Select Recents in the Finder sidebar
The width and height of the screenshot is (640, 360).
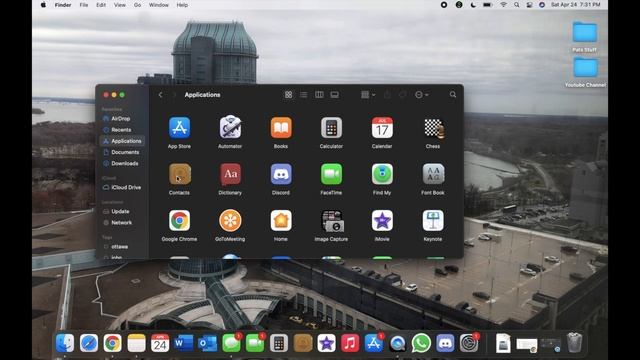click(x=122, y=130)
